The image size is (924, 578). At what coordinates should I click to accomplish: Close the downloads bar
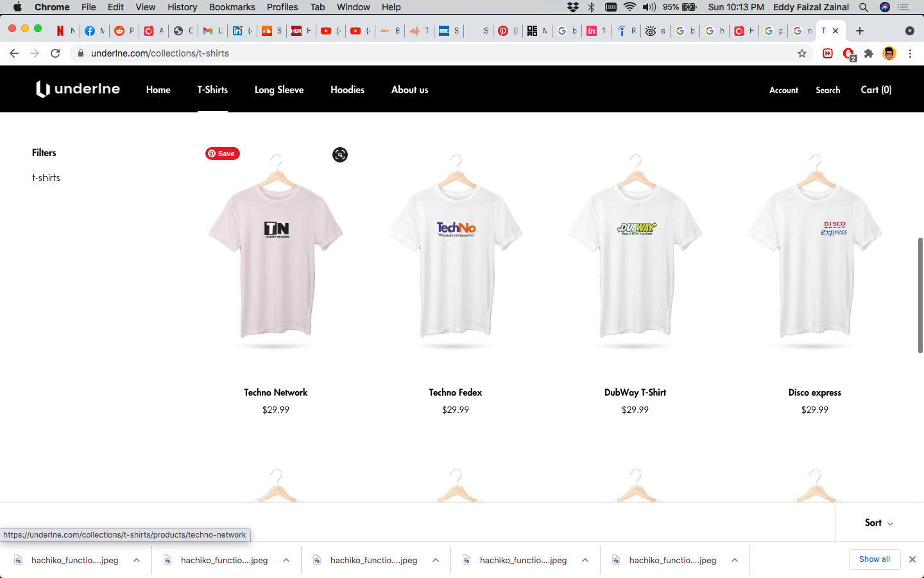[912, 559]
